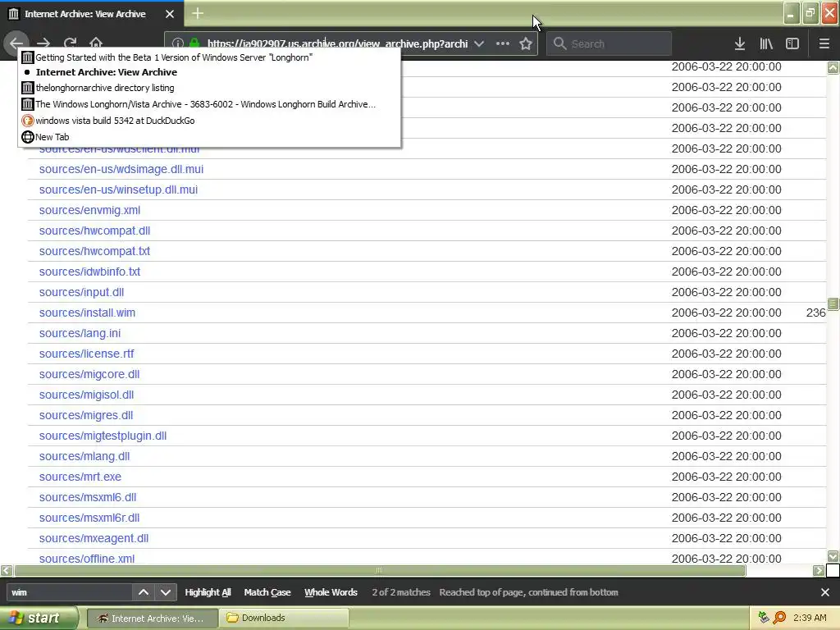Image resolution: width=840 pixels, height=630 pixels.
Task: Go to the Home page icon
Action: (96, 43)
